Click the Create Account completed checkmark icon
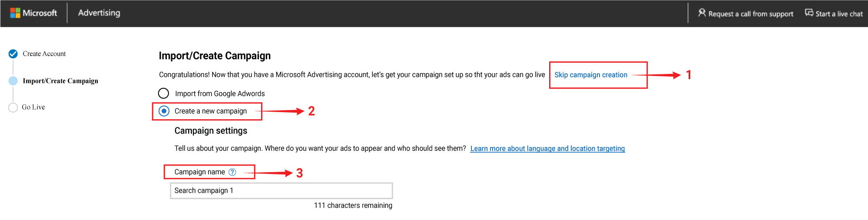Viewport: 868px width, 220px height. [x=13, y=54]
